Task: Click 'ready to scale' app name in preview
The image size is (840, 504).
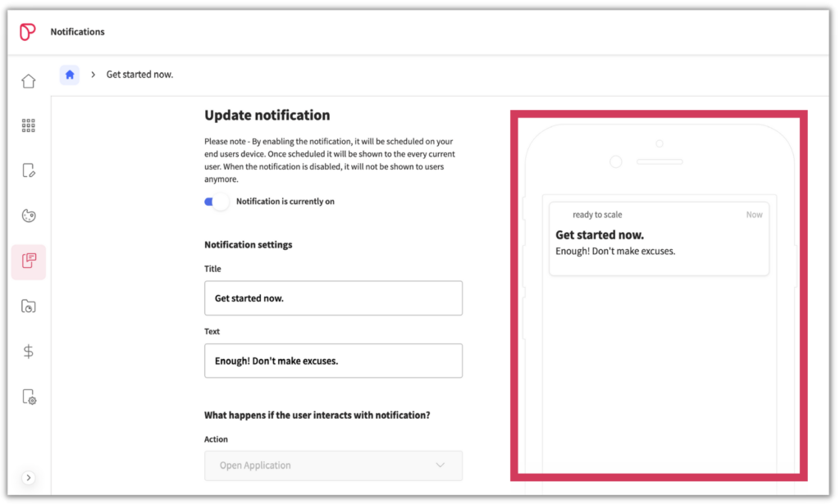Action: coord(597,215)
